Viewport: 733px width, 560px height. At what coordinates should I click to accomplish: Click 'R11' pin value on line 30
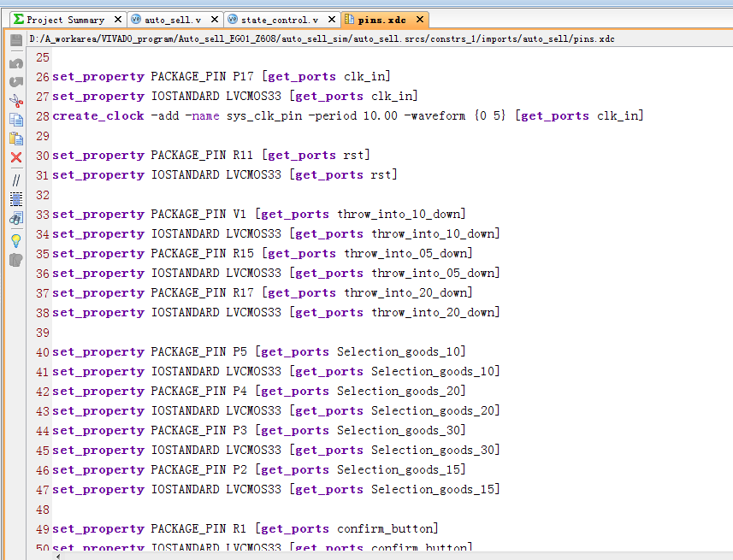[x=243, y=155]
